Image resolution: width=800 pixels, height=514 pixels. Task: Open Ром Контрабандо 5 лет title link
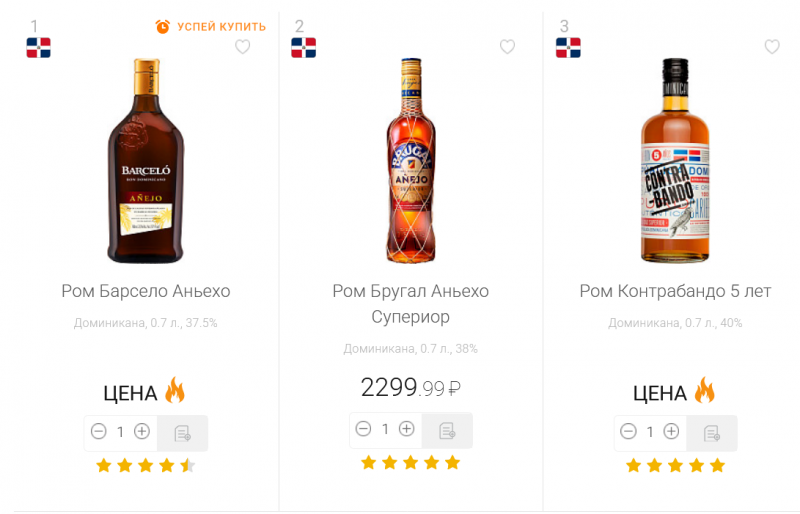pyautogui.click(x=676, y=291)
